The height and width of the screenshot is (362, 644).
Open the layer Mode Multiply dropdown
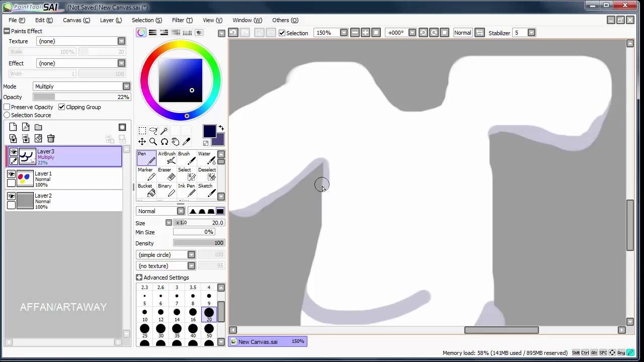coord(126,86)
